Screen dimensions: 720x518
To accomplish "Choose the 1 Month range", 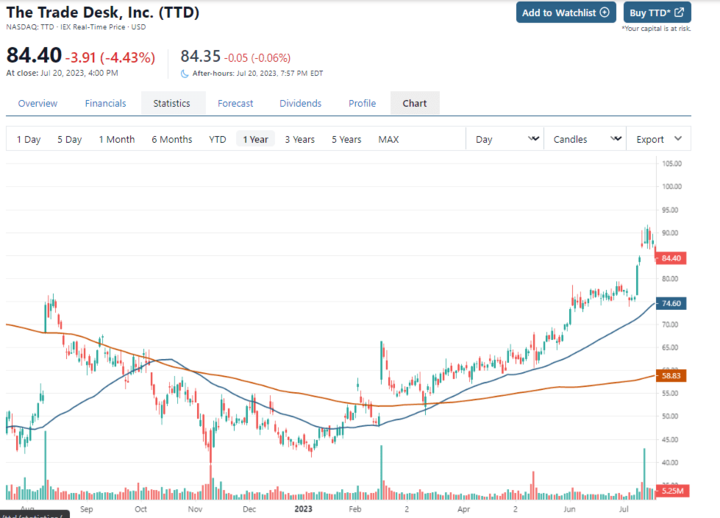I will (117, 139).
